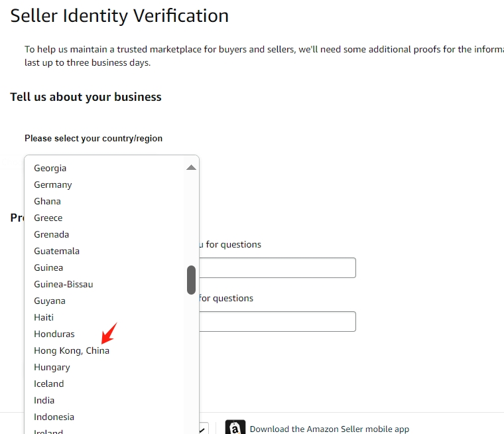Choose Germany in the country list

53,184
